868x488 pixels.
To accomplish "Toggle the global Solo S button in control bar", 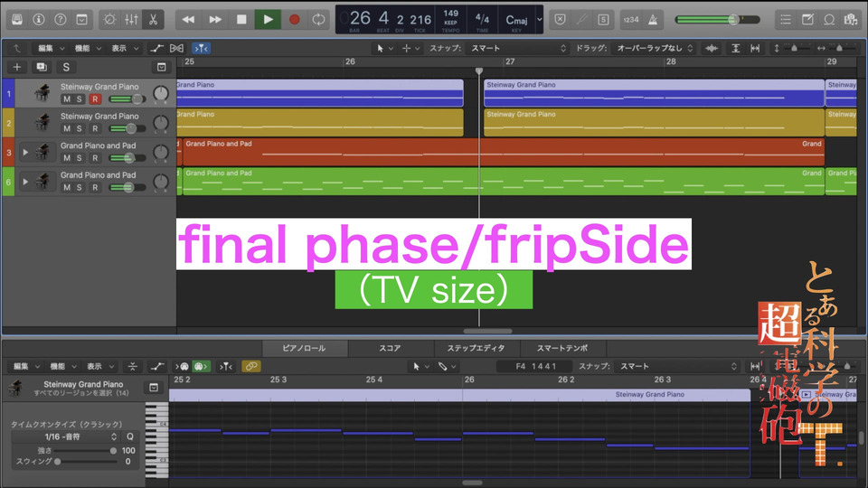I will (603, 19).
